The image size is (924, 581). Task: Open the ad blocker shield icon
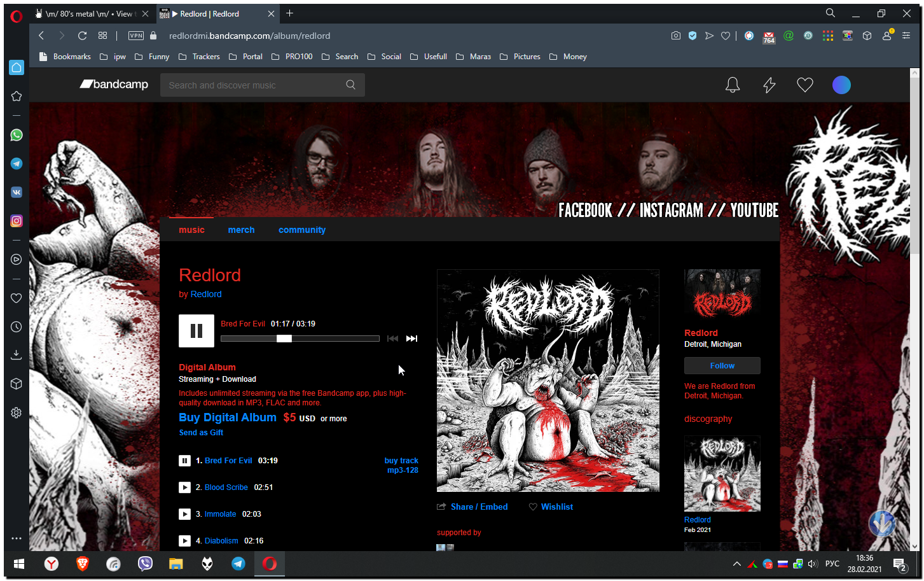(693, 36)
